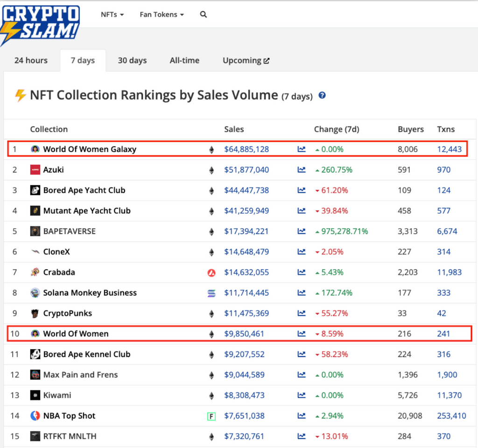Open World Of Women Galaxy collection
This screenshot has height=448, width=478.
90,149
